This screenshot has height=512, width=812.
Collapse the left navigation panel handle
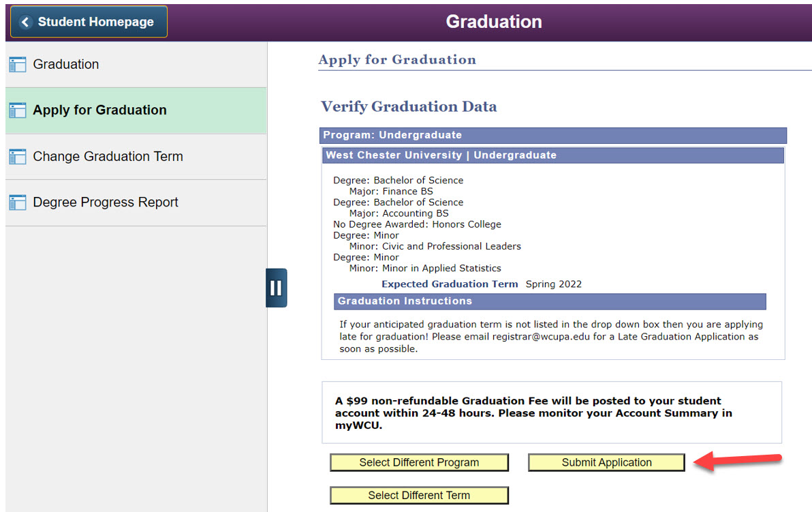pos(276,288)
